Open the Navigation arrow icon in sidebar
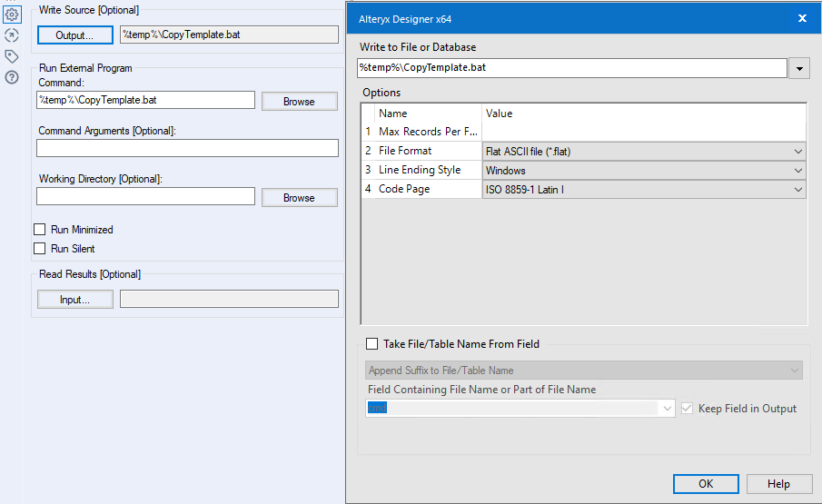 (x=12, y=35)
